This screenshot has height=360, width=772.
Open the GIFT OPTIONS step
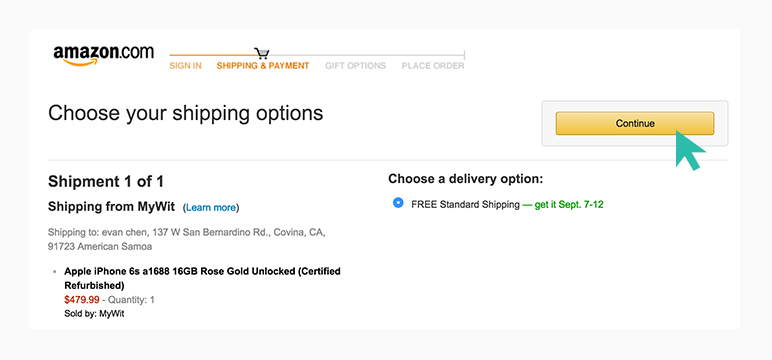click(355, 65)
